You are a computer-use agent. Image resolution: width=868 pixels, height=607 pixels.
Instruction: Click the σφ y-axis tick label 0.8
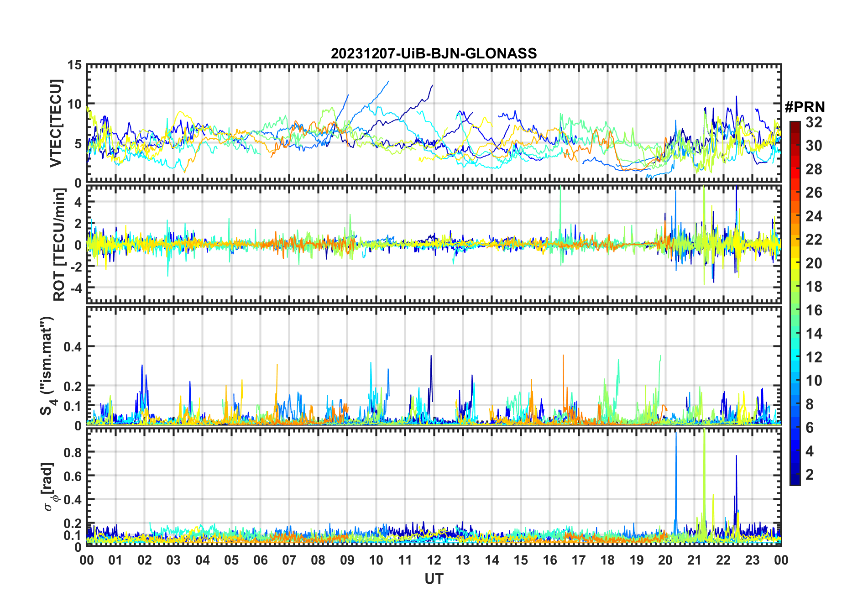pyautogui.click(x=73, y=452)
